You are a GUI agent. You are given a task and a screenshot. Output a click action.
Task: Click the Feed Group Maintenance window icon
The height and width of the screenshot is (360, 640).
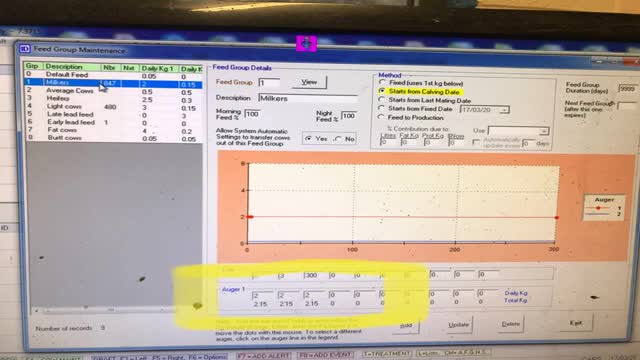pyautogui.click(x=24, y=49)
